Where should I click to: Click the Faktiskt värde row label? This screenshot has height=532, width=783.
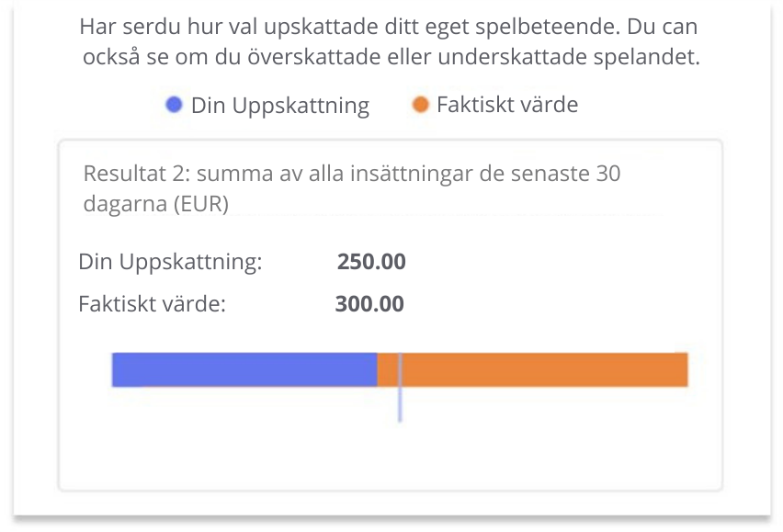153,303
